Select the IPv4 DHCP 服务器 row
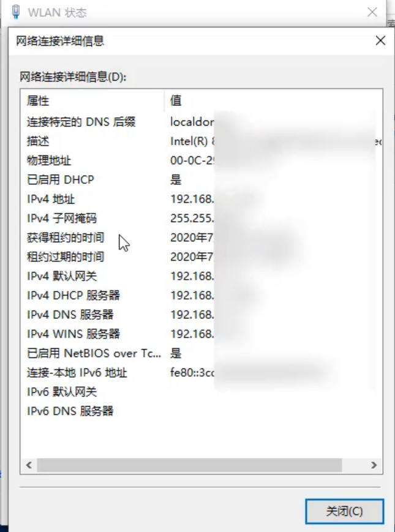 (x=201, y=296)
